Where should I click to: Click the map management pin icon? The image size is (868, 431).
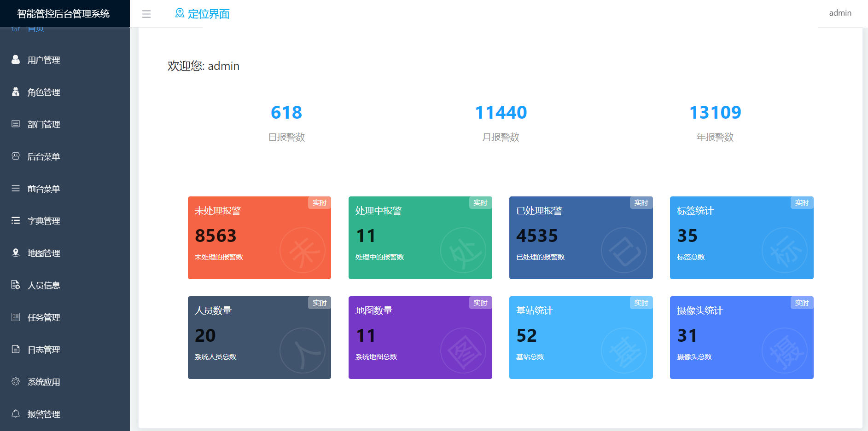(x=16, y=253)
